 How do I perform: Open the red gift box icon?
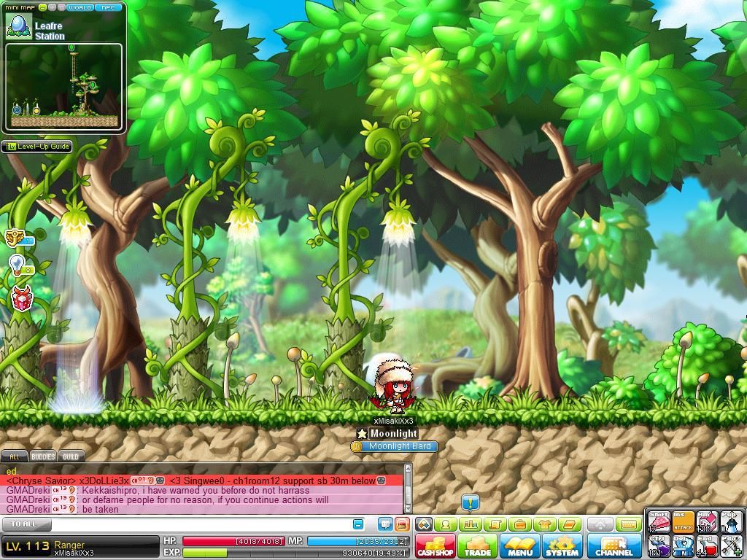[21, 298]
